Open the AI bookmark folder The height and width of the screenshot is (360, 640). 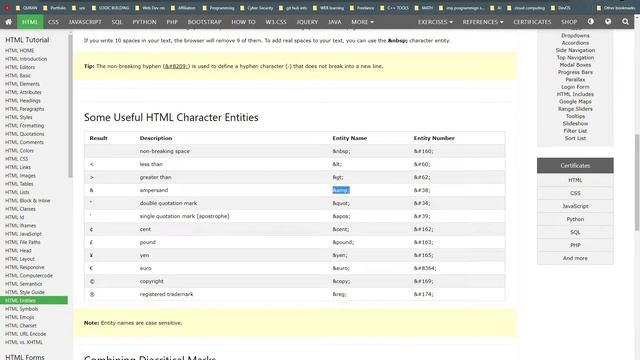click(496, 8)
